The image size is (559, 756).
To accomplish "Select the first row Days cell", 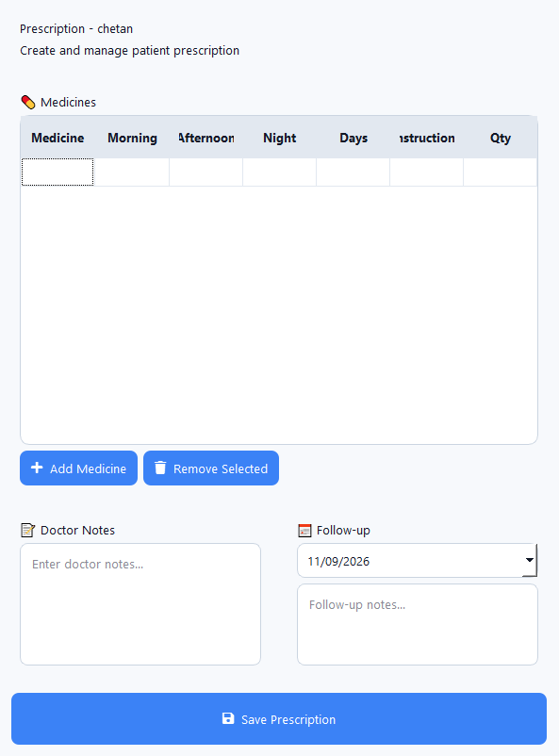I will (353, 173).
